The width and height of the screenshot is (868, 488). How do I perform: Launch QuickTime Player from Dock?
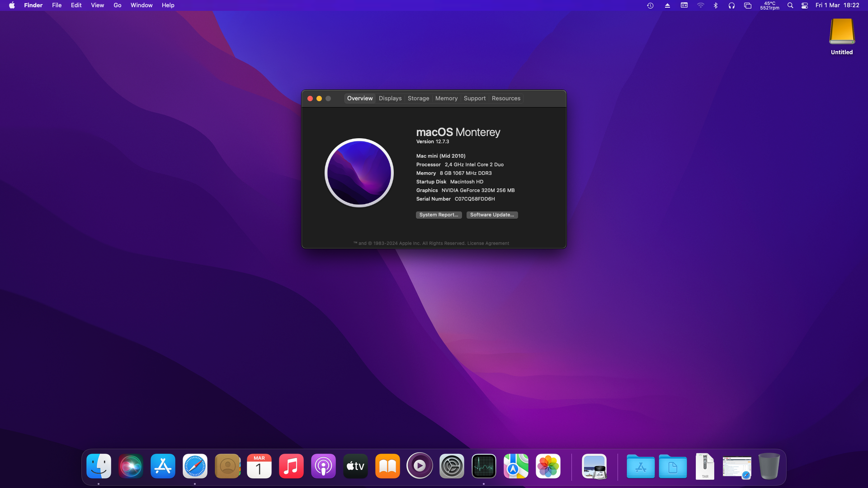420,466
